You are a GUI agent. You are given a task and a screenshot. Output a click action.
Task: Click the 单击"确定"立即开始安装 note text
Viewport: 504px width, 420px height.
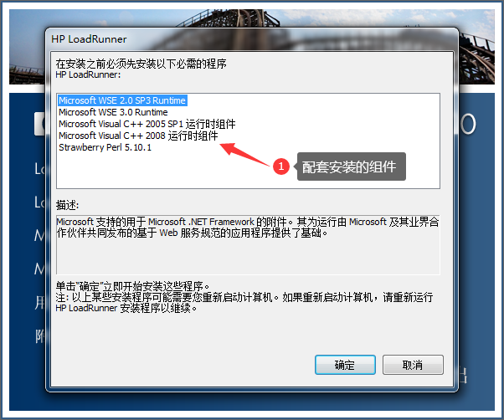point(133,286)
